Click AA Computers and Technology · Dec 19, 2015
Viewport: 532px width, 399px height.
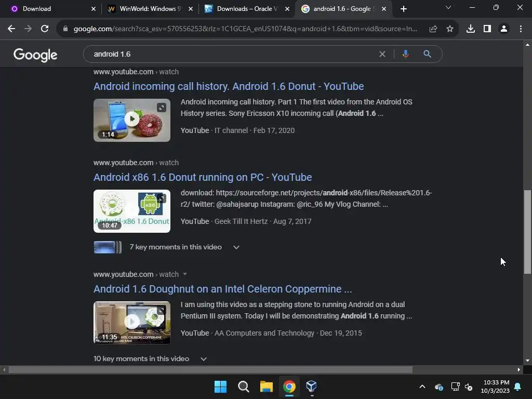tap(288, 333)
